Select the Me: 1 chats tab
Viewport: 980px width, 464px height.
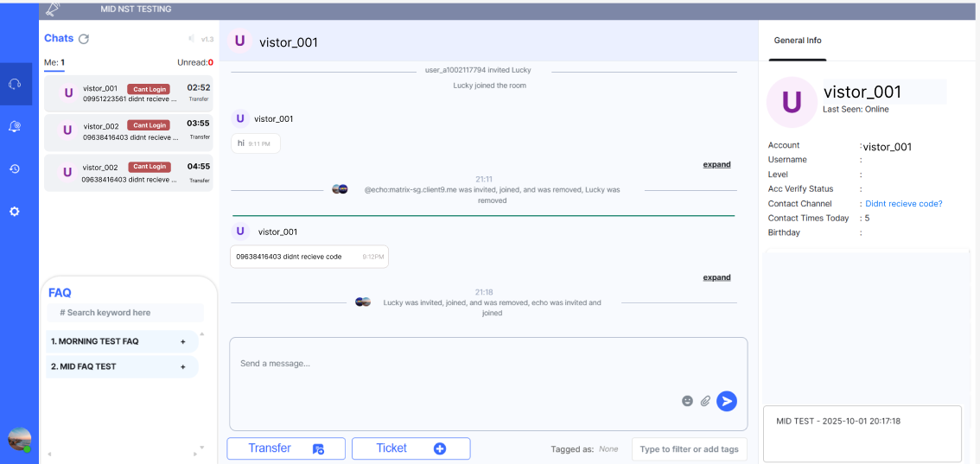pos(54,62)
